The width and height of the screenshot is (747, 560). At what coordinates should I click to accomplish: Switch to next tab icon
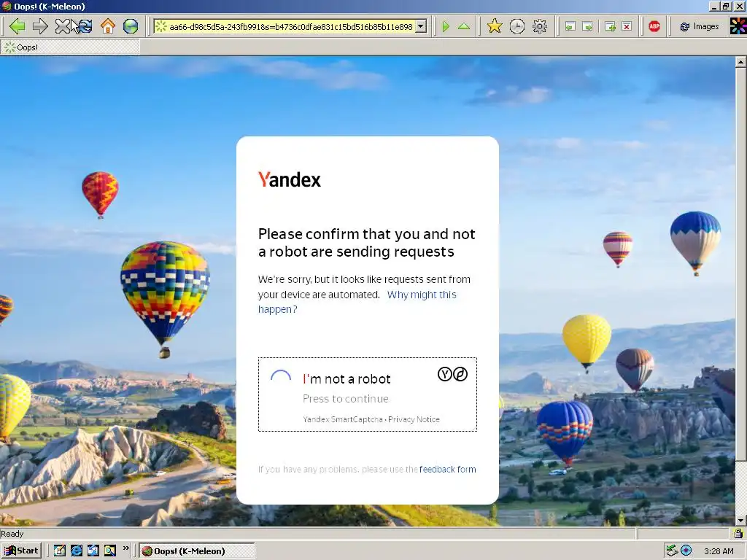(588, 27)
